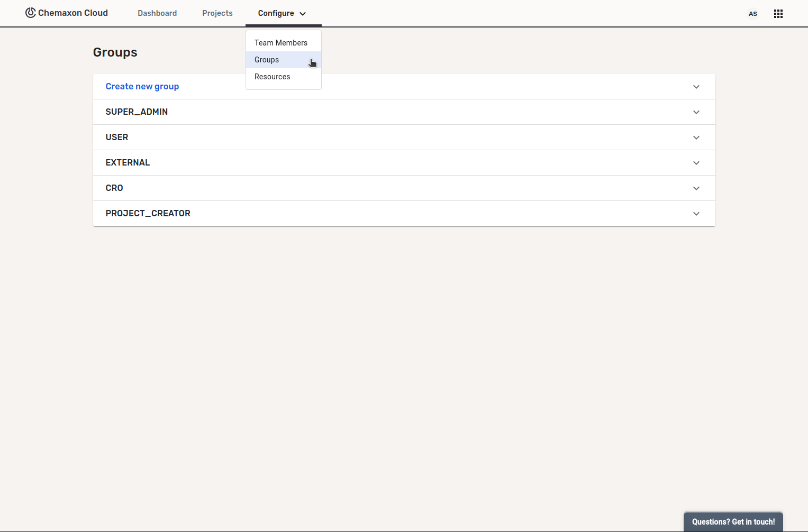Image resolution: width=808 pixels, height=532 pixels.
Task: Open the Projects tab
Action: (217, 13)
